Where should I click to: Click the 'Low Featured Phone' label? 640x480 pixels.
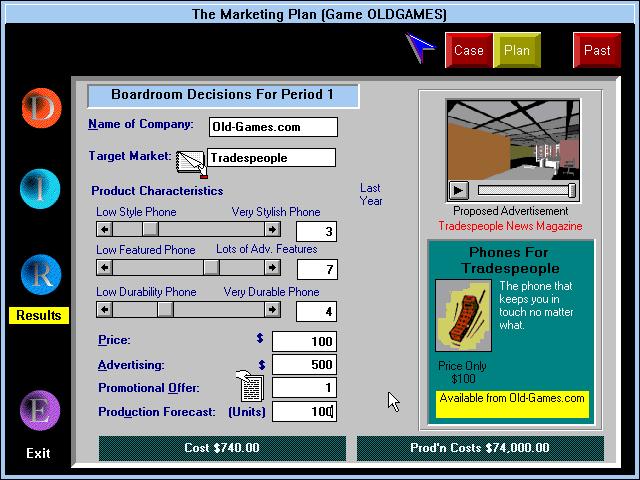146,250
